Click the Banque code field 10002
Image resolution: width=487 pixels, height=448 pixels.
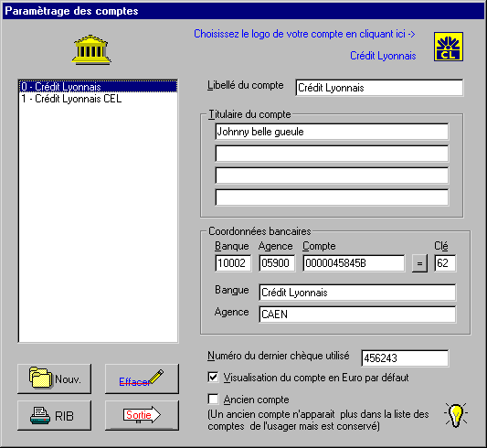point(233,263)
